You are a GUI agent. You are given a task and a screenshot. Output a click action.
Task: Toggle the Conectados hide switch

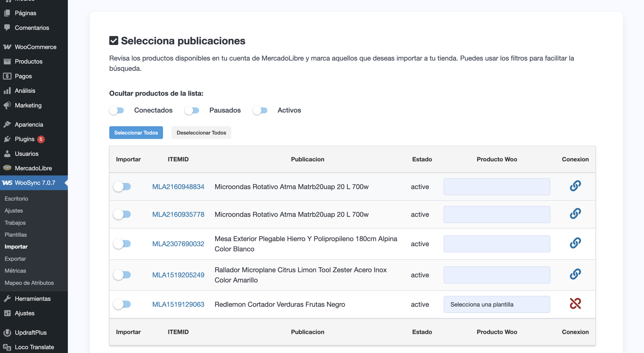[116, 110]
